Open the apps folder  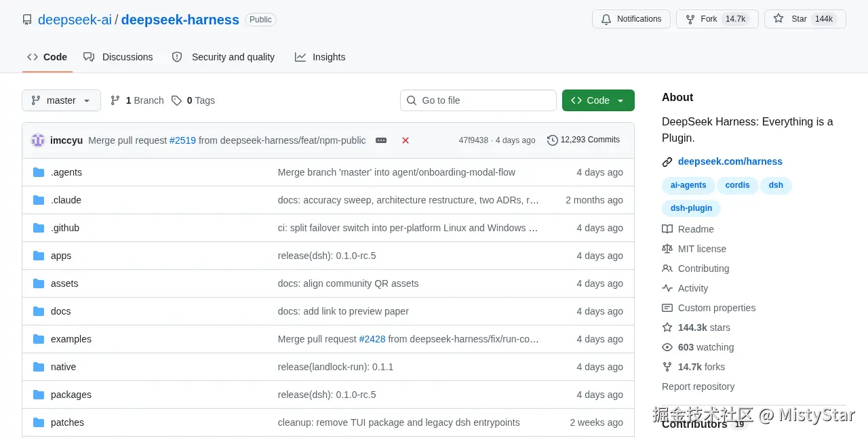61,256
